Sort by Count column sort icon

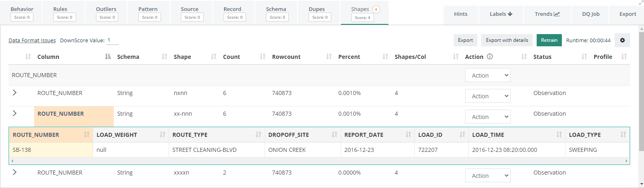[263, 56]
